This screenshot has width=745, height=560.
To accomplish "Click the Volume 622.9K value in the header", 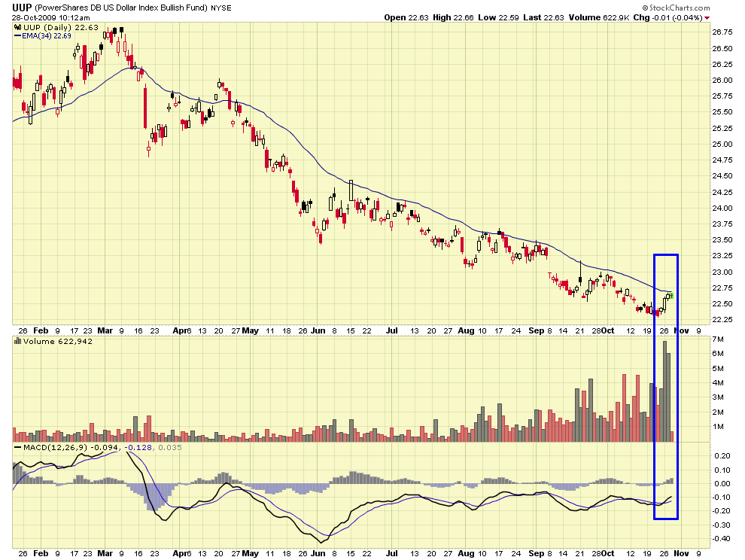I will (599, 17).
